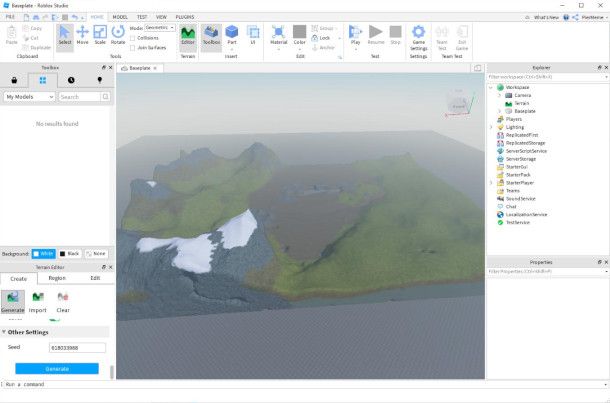Screen dimensions: 610x403
Task: Insert a new Part
Action: [x=232, y=35]
